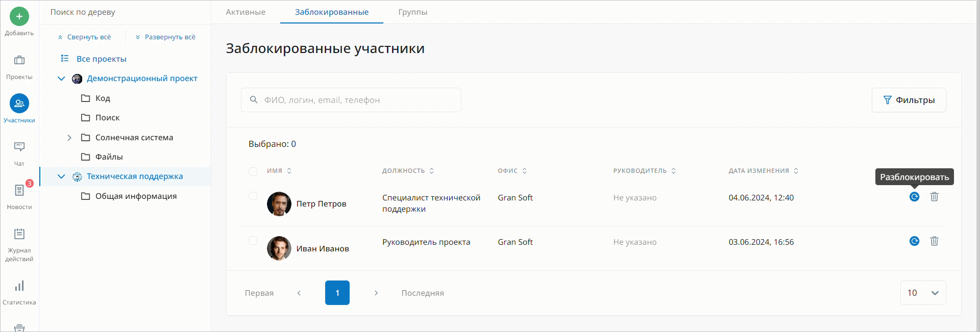
Task: Click the Поиск folder icon in tree
Action: click(x=86, y=118)
